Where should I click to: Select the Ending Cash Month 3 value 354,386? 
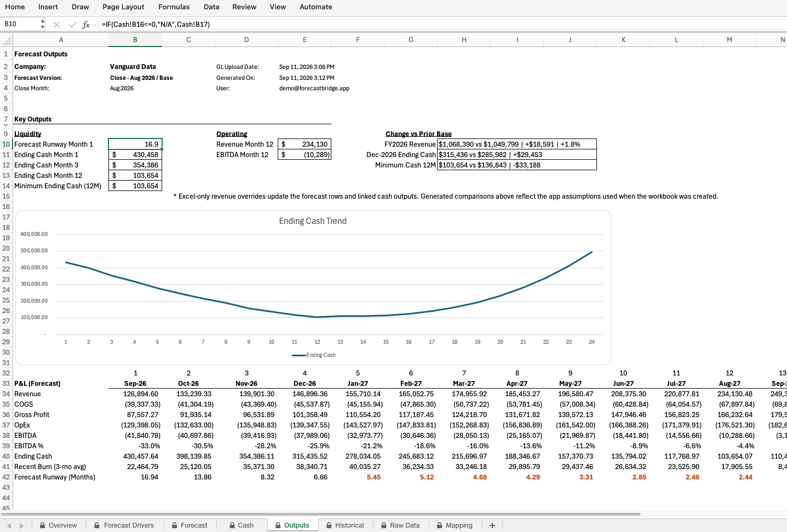click(x=135, y=165)
